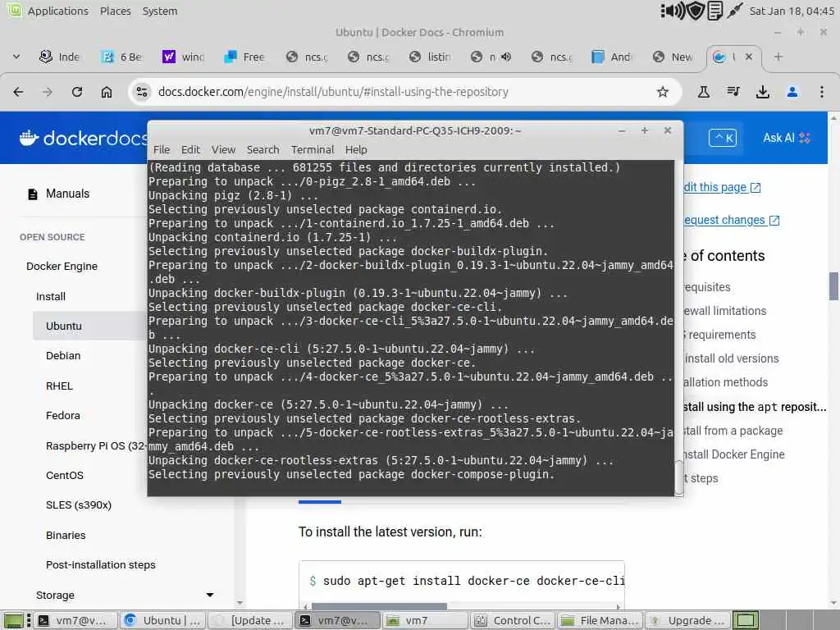
Task: Switch to the 'And' browser tab
Action: coord(612,57)
